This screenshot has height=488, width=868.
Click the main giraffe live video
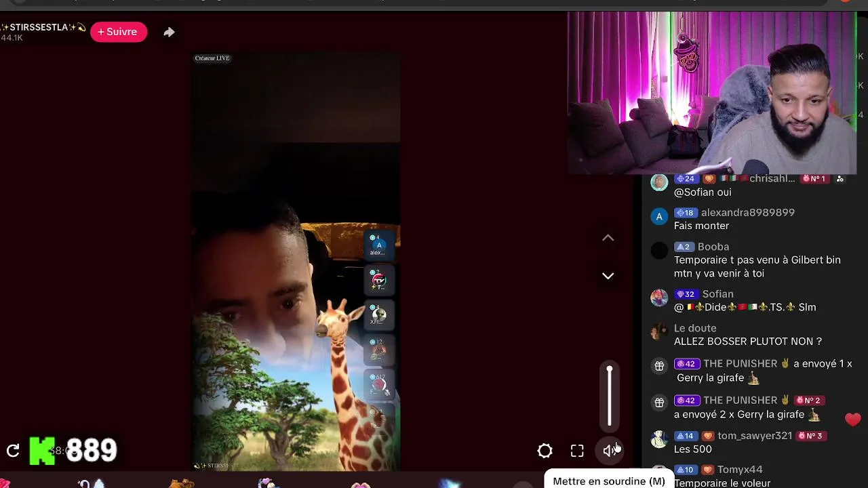[x=296, y=261]
